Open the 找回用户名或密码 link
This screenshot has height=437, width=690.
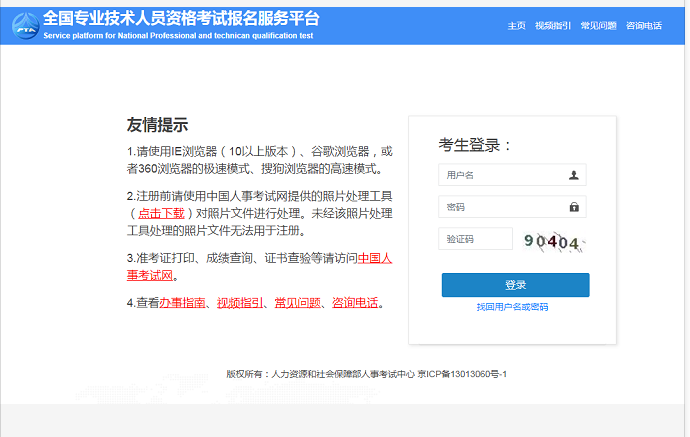pyautogui.click(x=512, y=307)
